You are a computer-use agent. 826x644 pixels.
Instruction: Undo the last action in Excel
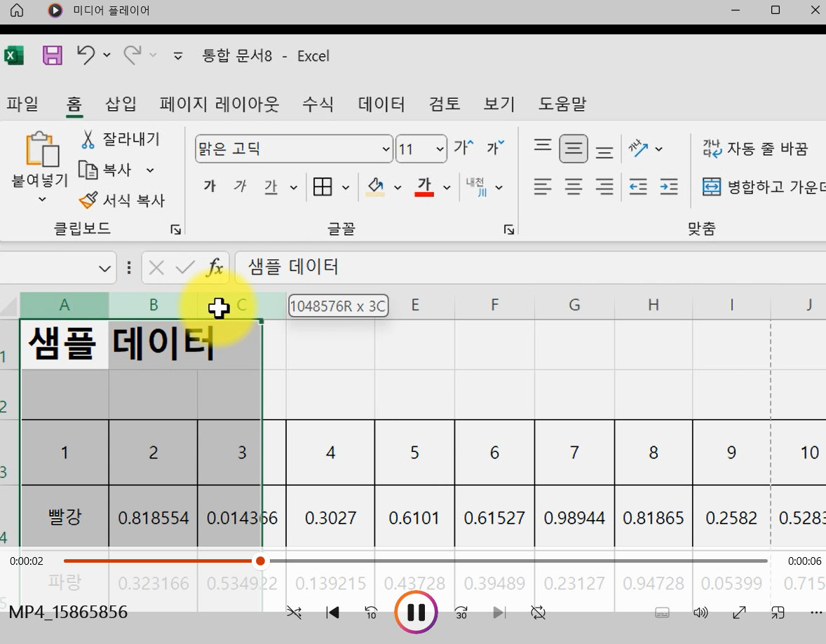[x=86, y=55]
